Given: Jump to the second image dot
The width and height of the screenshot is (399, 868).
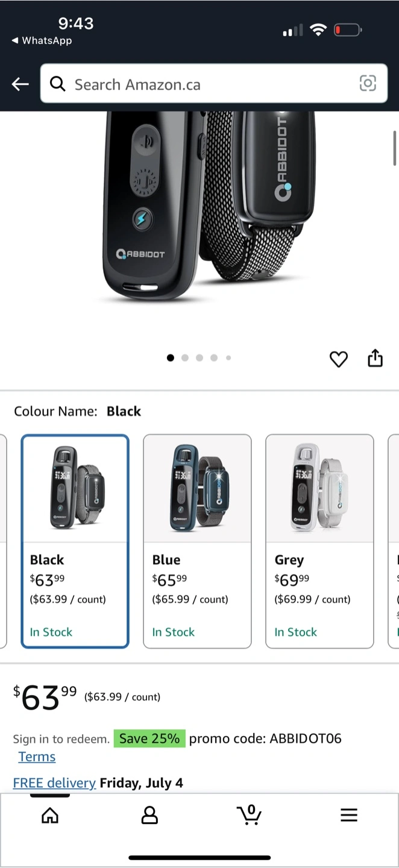Looking at the screenshot, I should coord(185,358).
